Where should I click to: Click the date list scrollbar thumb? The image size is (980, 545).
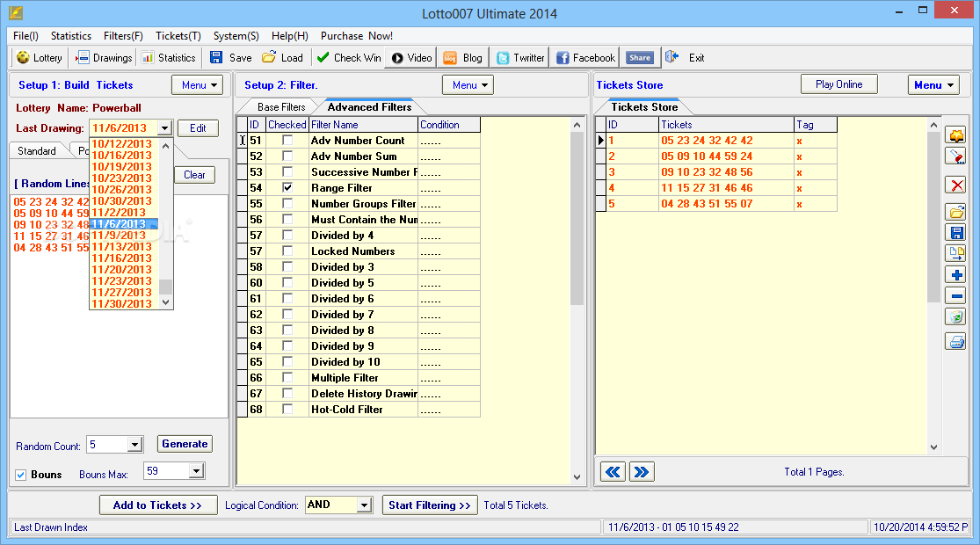pyautogui.click(x=165, y=287)
